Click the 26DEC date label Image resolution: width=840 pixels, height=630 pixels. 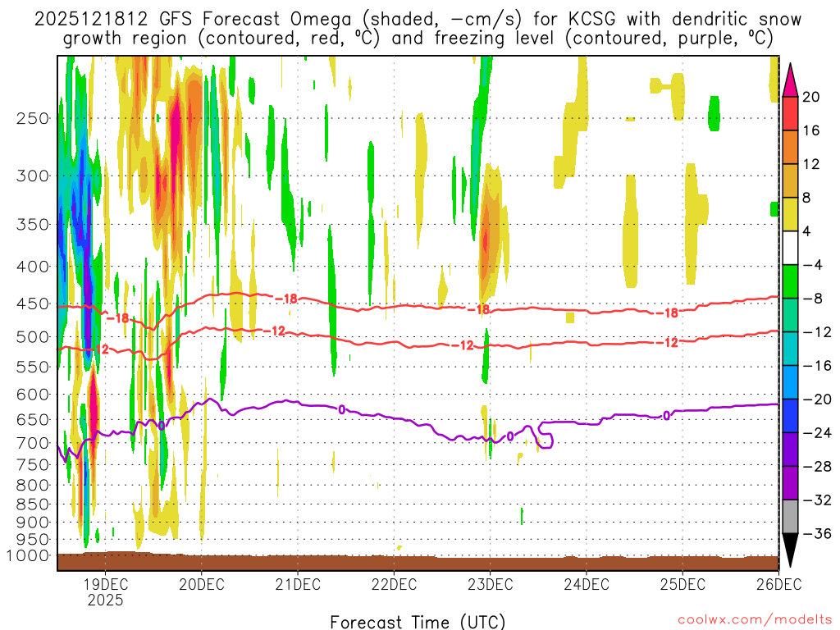[x=778, y=584]
